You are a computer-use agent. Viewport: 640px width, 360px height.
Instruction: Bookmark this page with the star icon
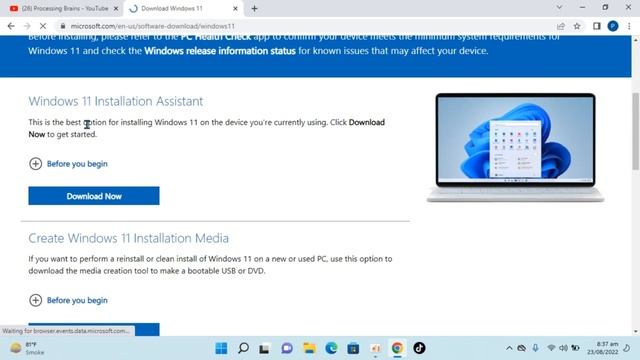577,26
